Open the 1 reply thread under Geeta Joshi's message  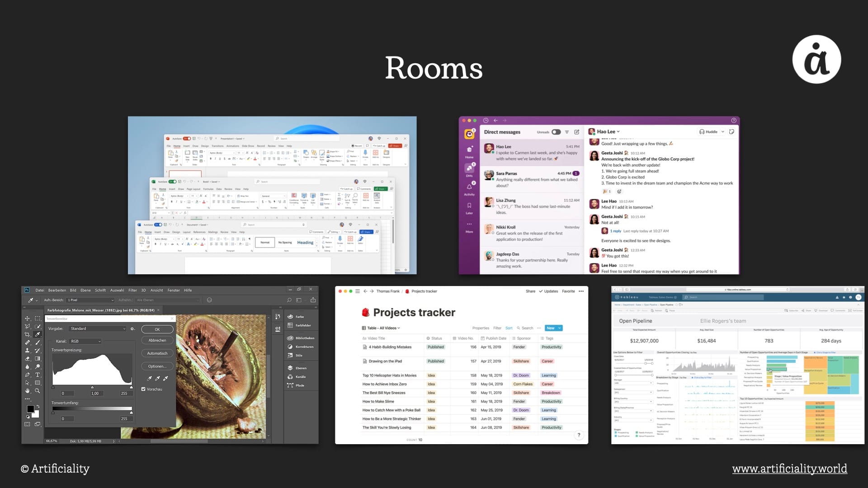[x=615, y=231]
